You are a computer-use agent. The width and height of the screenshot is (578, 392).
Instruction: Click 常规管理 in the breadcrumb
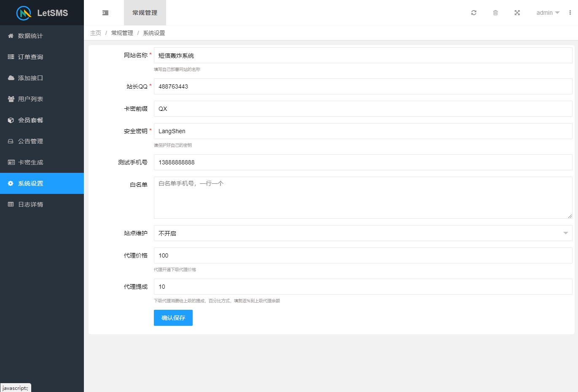121,32
